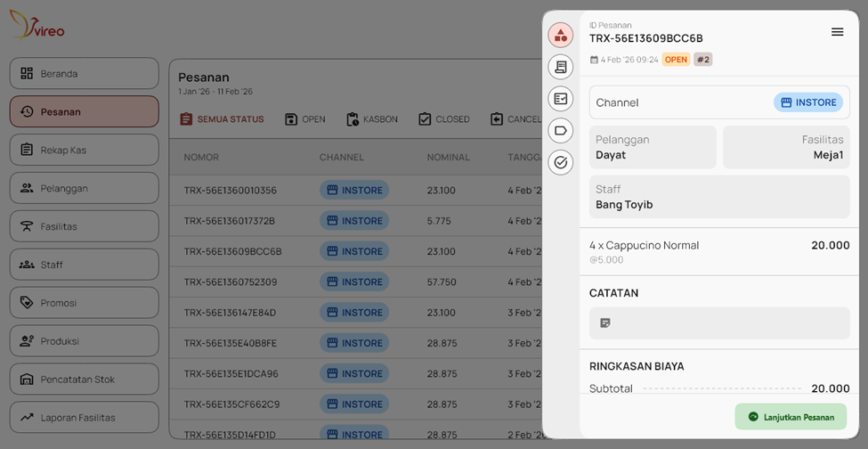Select the shapes icon in order panel

click(x=560, y=36)
